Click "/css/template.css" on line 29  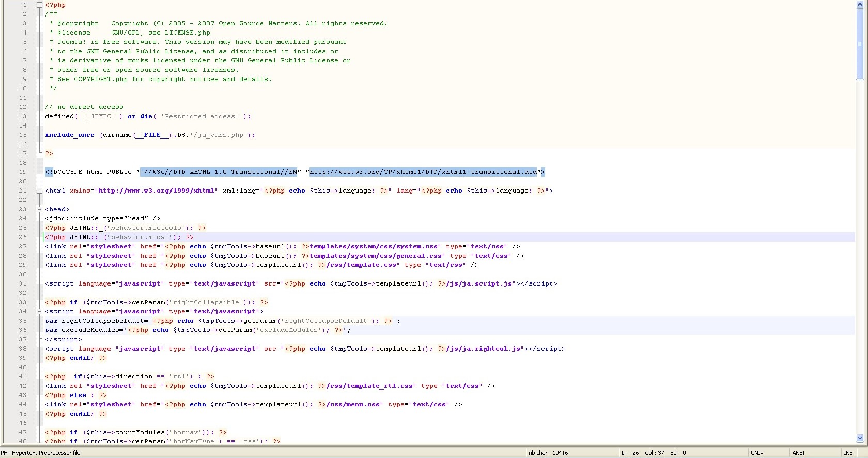point(361,265)
